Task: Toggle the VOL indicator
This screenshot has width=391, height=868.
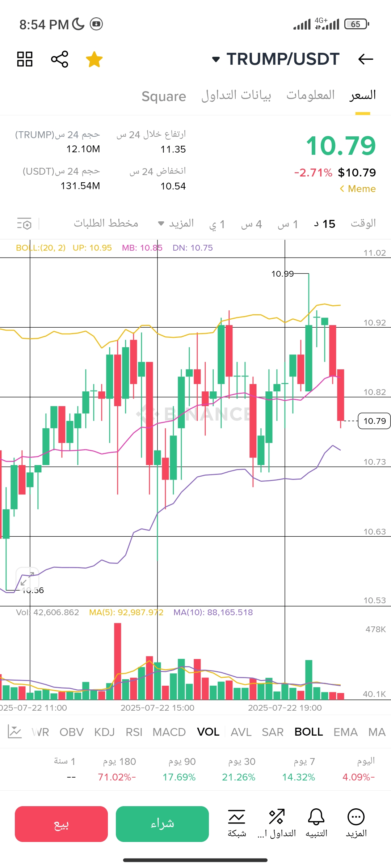Action: point(208,732)
